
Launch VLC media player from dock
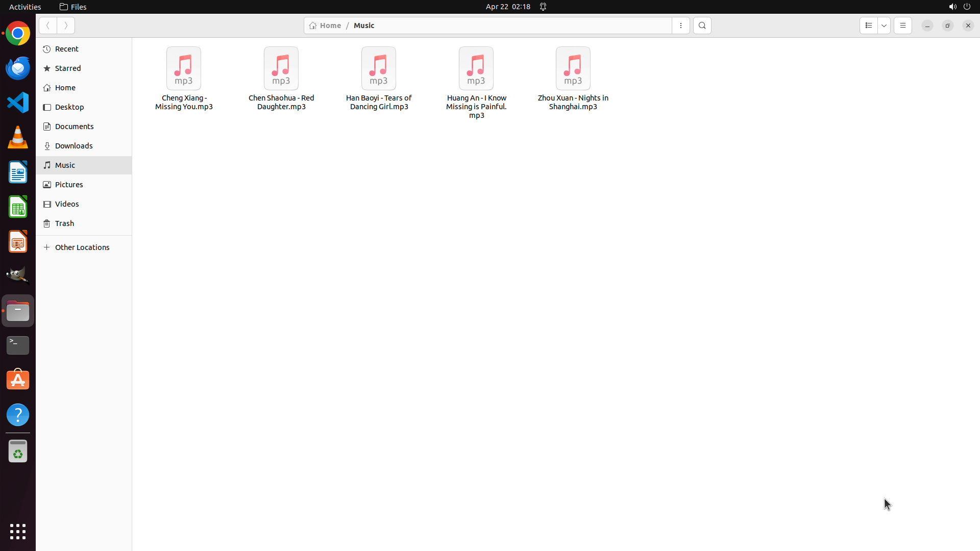pos(18,137)
